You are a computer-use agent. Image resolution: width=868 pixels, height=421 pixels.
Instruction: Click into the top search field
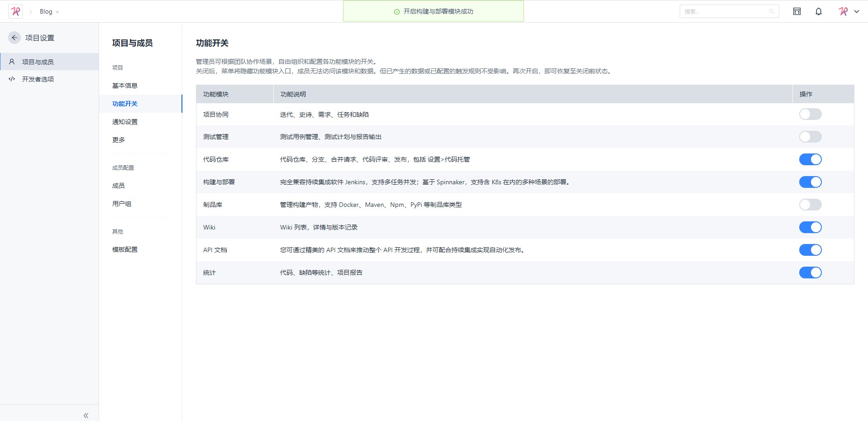coord(724,11)
